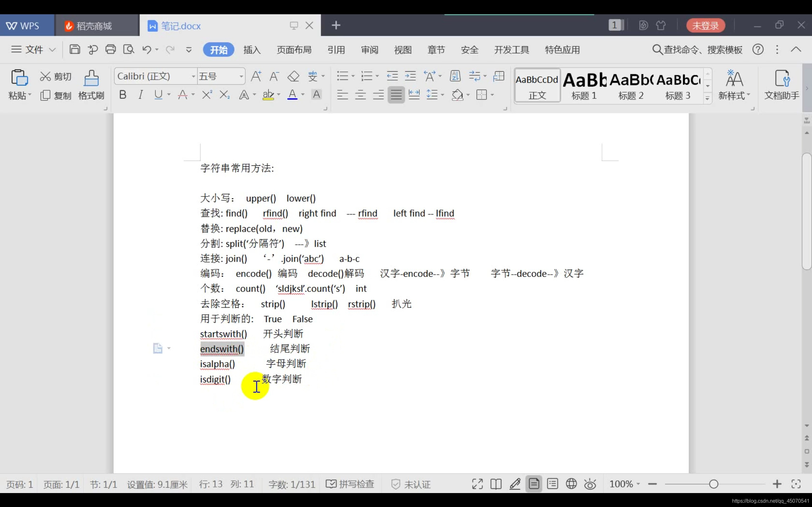
Task: Apply the 标题 1 heading style
Action: coord(584,86)
